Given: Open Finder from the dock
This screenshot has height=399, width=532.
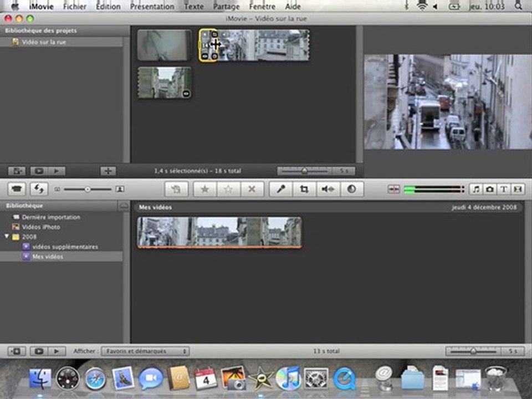Looking at the screenshot, I should (x=40, y=378).
